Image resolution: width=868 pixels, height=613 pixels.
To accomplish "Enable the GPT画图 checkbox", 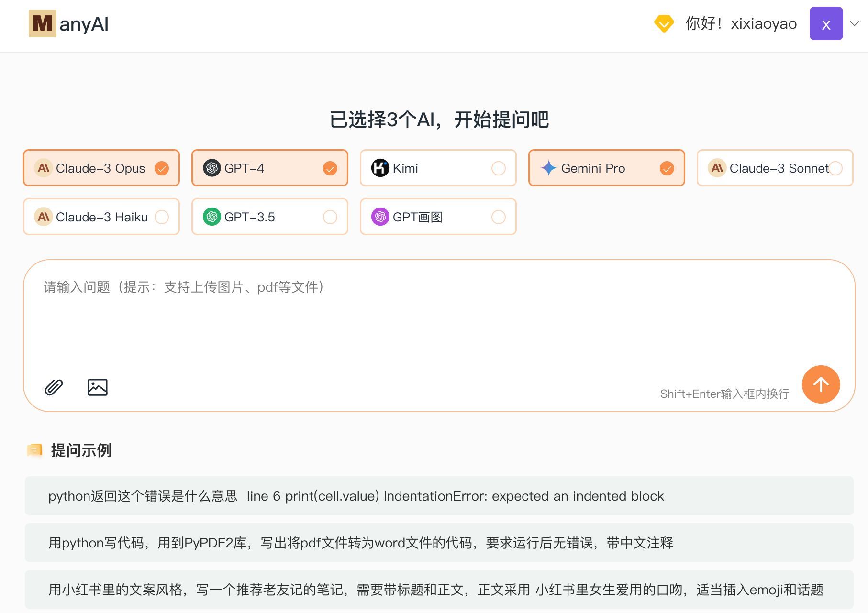I will coord(499,217).
